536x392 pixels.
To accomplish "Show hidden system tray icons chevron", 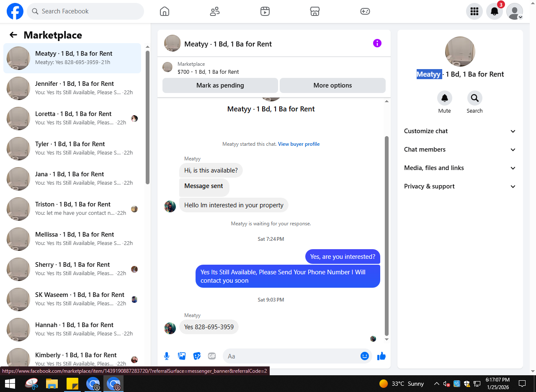I will [x=437, y=384].
